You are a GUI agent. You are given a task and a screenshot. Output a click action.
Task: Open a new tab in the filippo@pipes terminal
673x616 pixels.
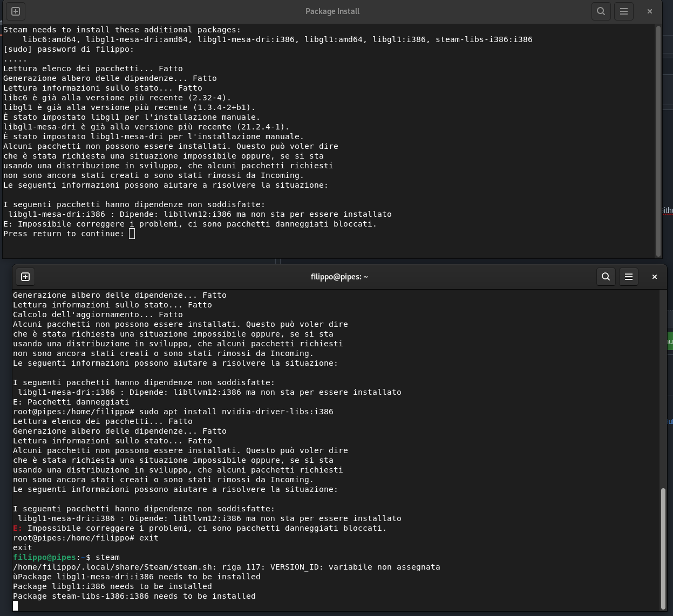pyautogui.click(x=25, y=277)
